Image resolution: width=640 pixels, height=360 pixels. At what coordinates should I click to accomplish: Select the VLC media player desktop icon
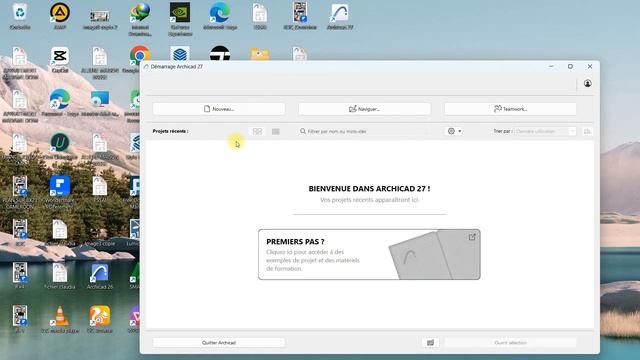click(x=60, y=320)
